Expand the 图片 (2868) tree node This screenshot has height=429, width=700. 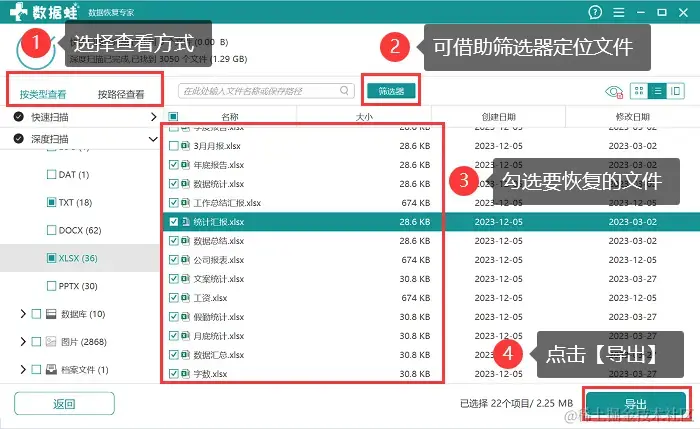(x=23, y=342)
